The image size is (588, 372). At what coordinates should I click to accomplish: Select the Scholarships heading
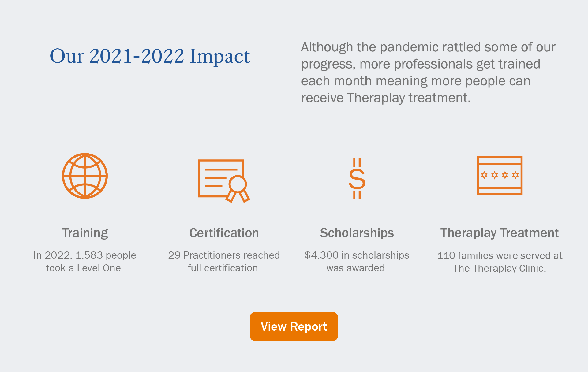357,233
